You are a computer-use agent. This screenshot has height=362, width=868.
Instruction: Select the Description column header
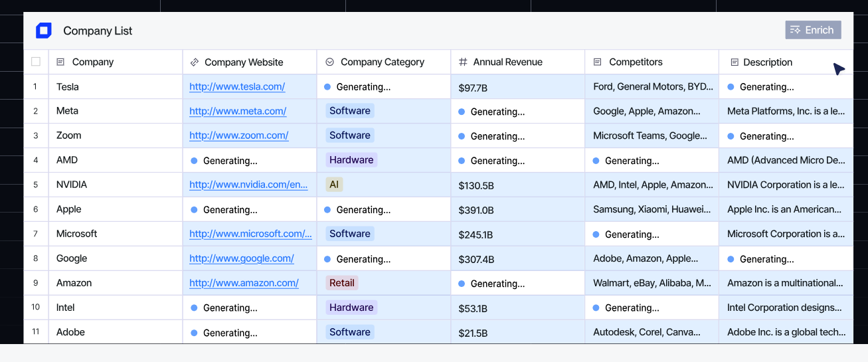(786, 62)
